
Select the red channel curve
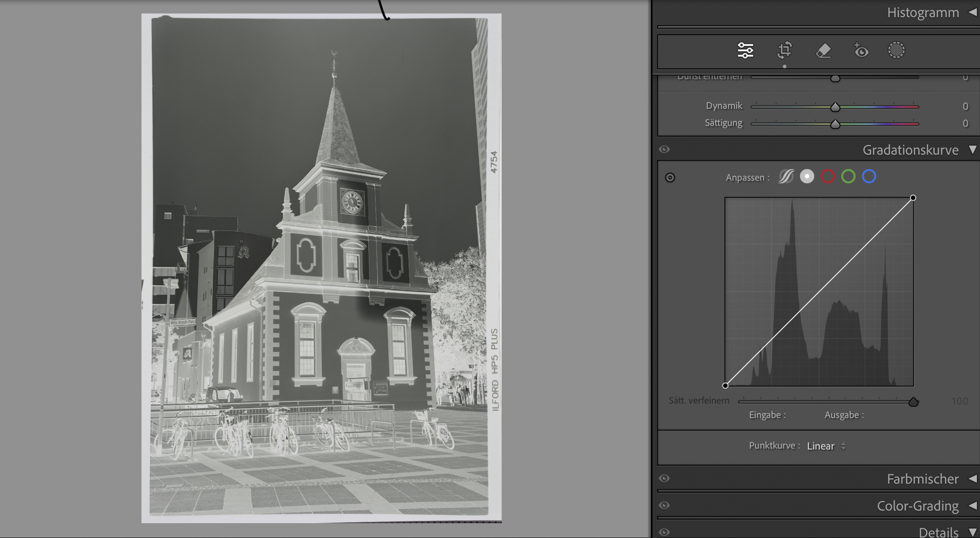click(x=827, y=177)
